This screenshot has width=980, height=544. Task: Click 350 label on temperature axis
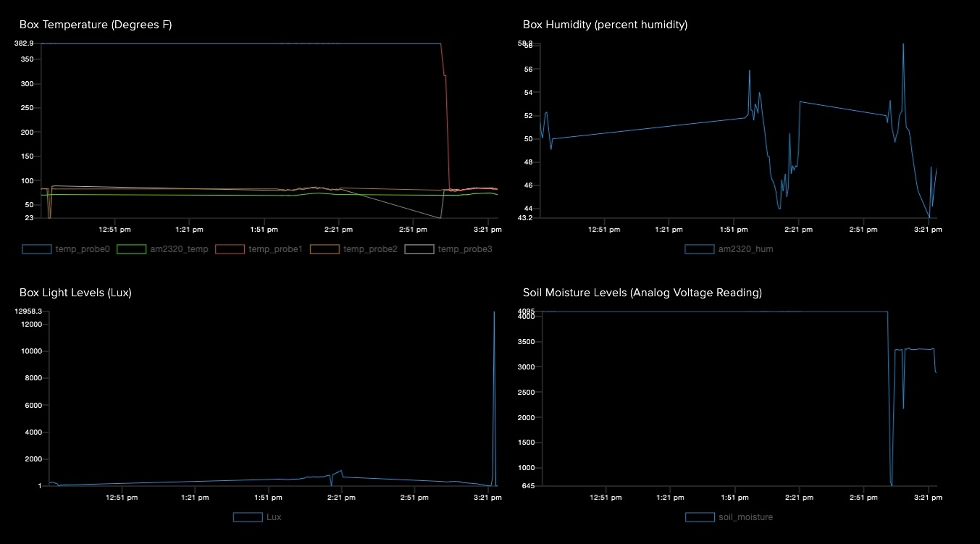27,59
